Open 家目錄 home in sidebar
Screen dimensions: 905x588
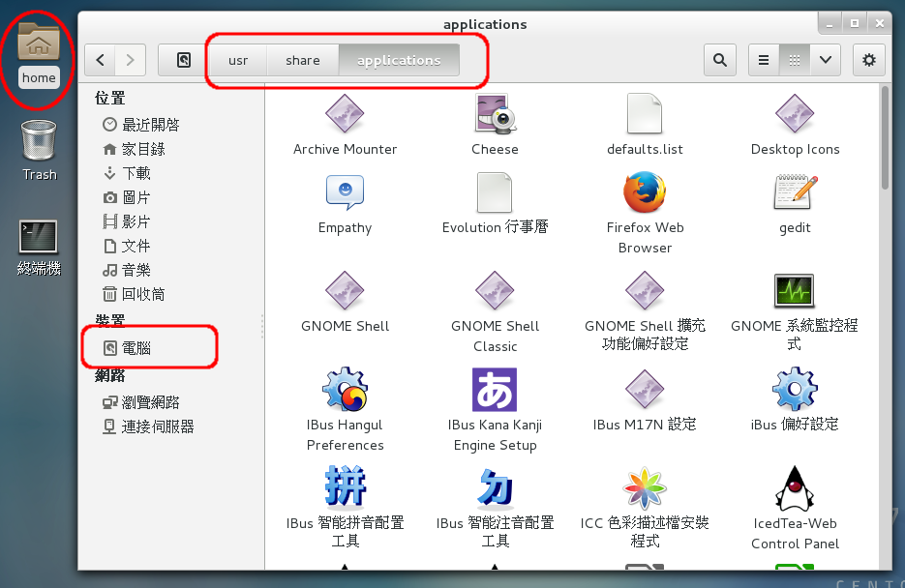point(134,149)
